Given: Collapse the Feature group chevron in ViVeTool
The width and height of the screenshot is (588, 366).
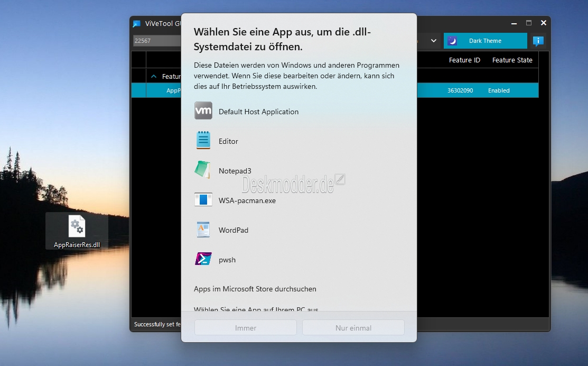Looking at the screenshot, I should (154, 76).
